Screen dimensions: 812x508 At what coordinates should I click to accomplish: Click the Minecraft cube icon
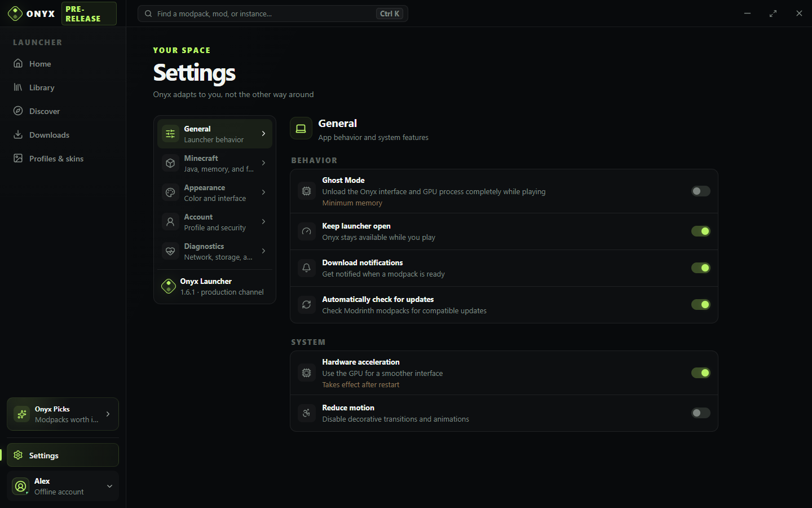[170, 163]
